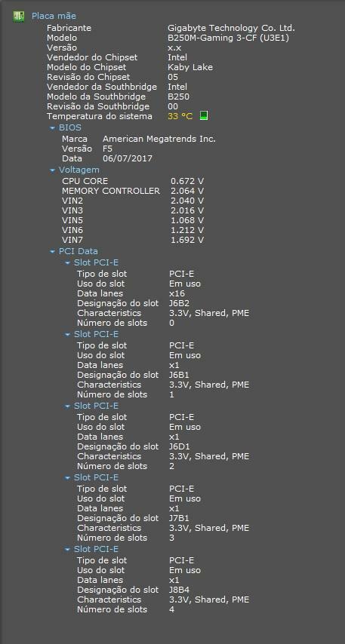The image size is (345, 644).
Task: Click the Voltagem section heading text
Action: [79, 170]
